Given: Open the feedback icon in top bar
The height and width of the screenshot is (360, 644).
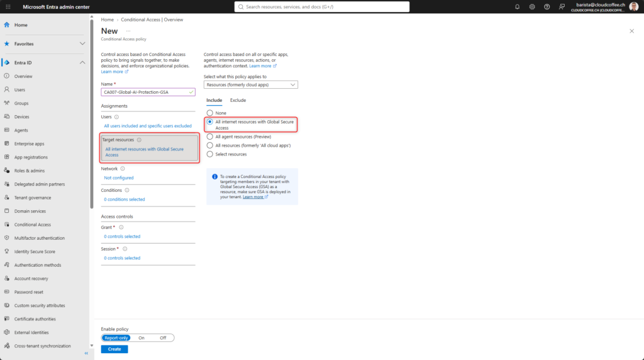Looking at the screenshot, I should coord(562,6).
